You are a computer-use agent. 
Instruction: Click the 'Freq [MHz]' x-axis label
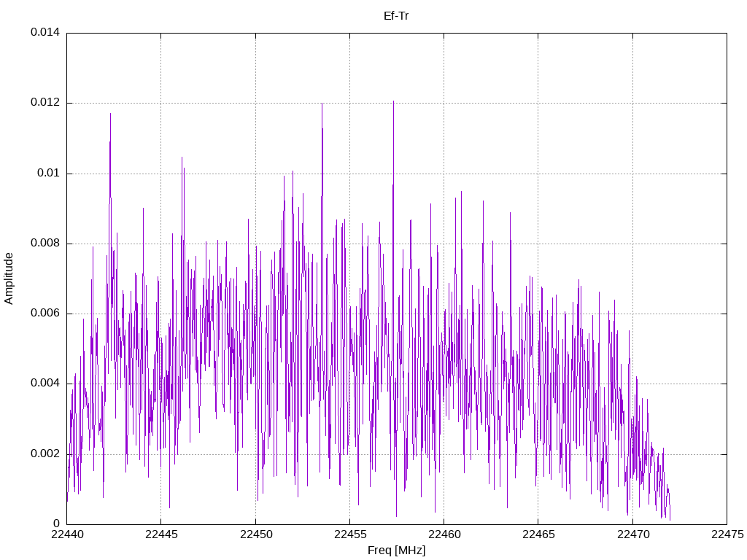coord(396,551)
